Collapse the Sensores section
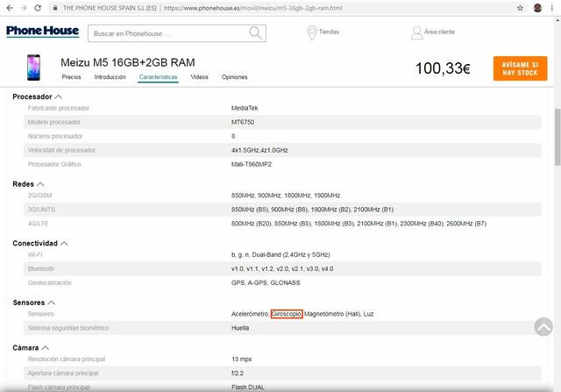Image resolution: width=561 pixels, height=392 pixels. click(x=52, y=303)
